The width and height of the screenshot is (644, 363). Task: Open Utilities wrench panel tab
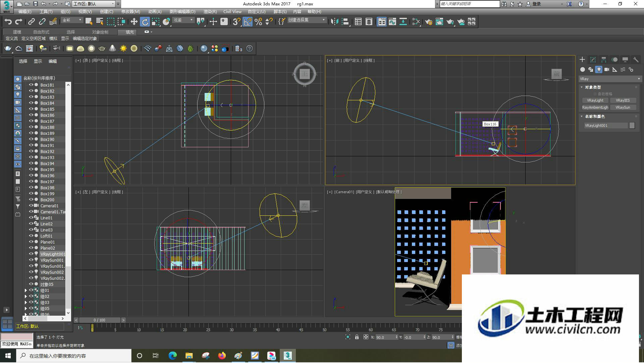(636, 60)
